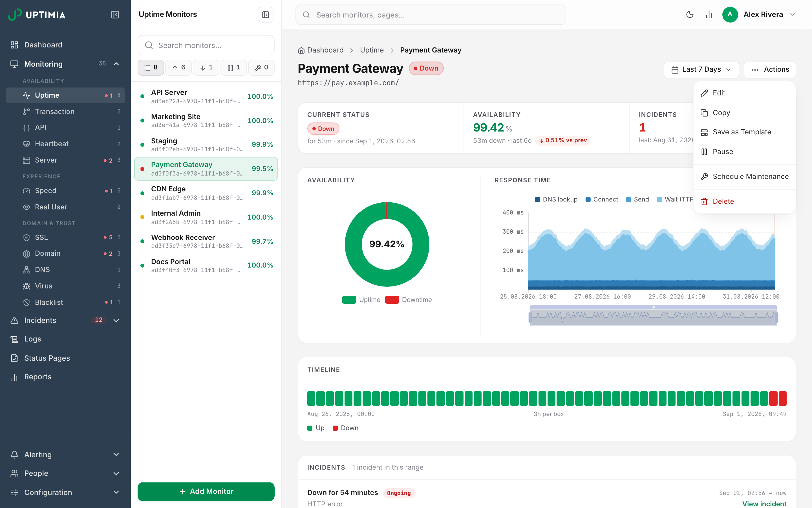Screen dimensions: 812x508
Task: Open the Domain monitors
Action: pos(65,253)
